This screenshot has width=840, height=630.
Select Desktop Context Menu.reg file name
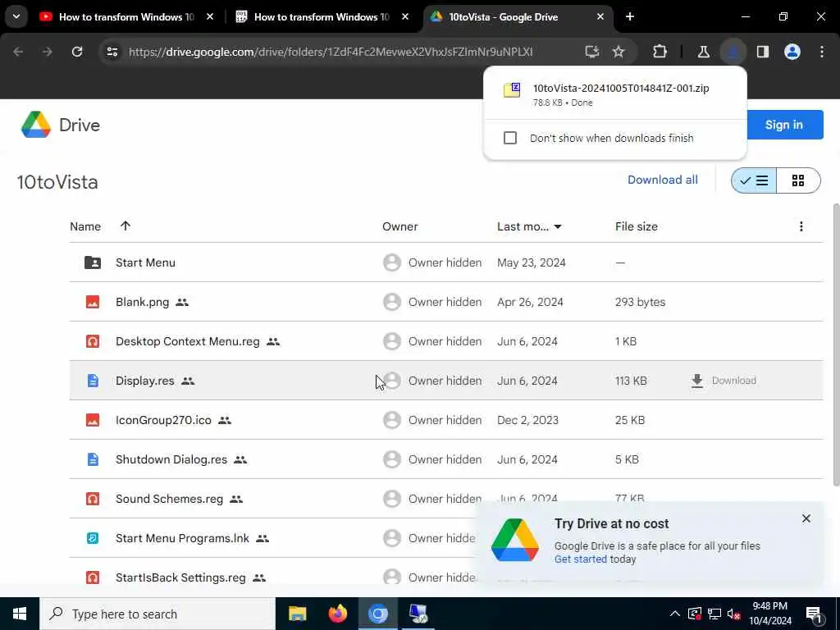click(188, 341)
